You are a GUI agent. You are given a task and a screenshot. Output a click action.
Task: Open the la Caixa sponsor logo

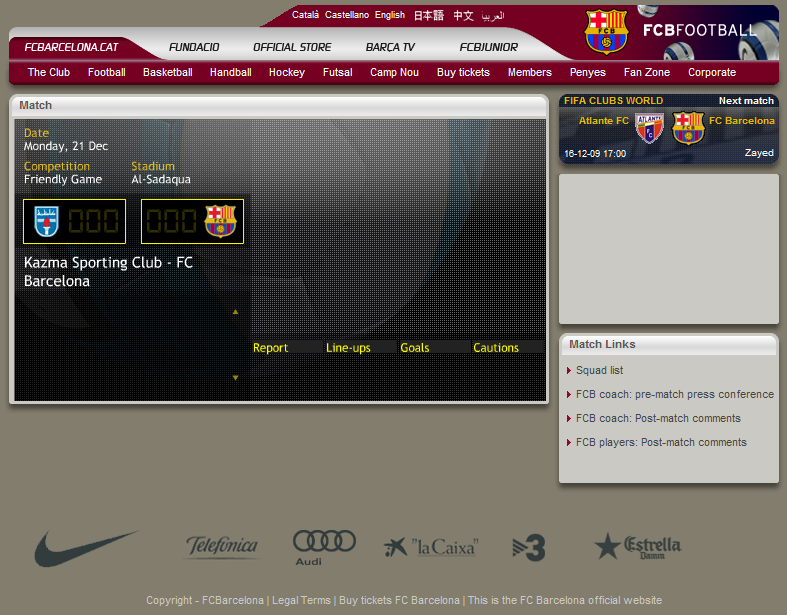pos(431,547)
